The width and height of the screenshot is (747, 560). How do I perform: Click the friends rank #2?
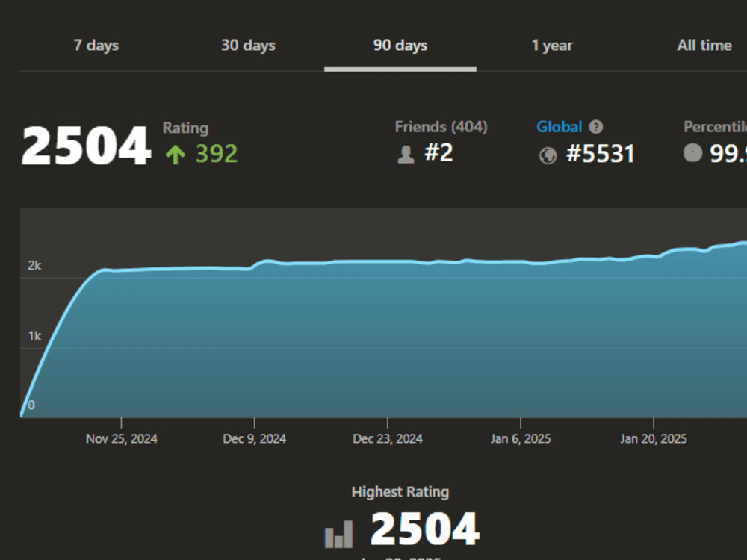tap(438, 153)
